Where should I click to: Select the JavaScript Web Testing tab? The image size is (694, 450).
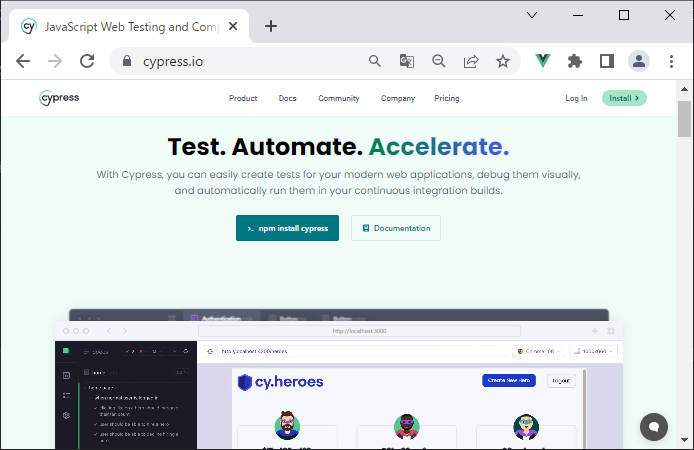(130, 27)
